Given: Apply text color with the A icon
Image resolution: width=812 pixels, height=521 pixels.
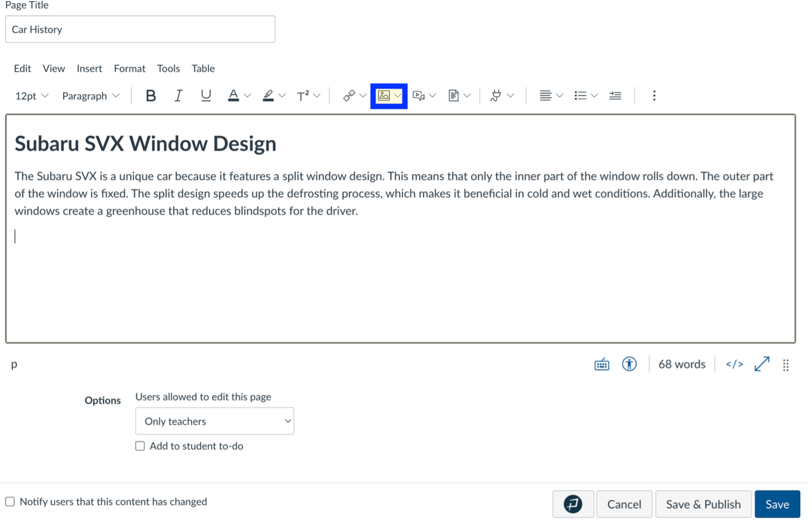Looking at the screenshot, I should [233, 96].
